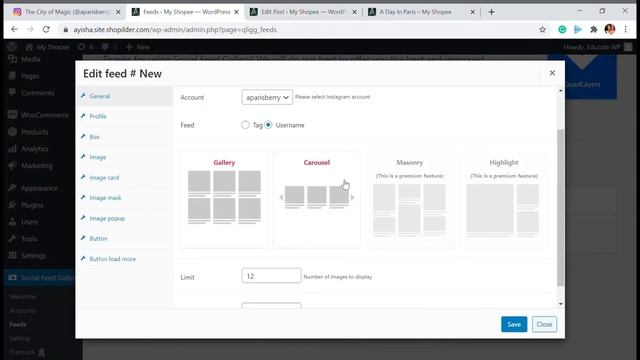Switch to Edit Post My Shopee tab
Image resolution: width=640 pixels, height=360 pixels.
(x=303, y=12)
